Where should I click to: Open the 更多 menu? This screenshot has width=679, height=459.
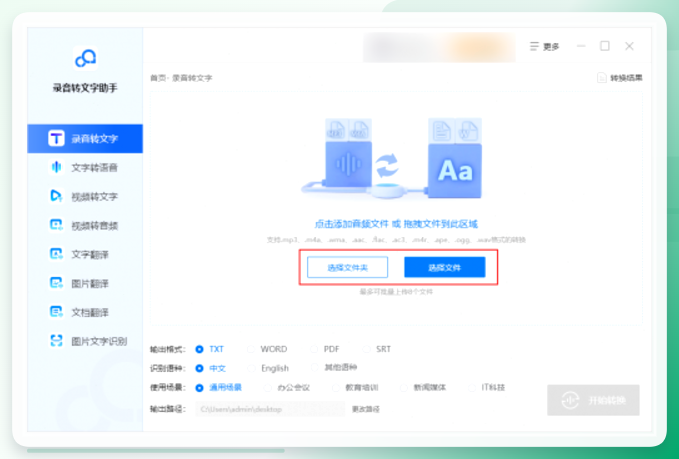[x=544, y=46]
